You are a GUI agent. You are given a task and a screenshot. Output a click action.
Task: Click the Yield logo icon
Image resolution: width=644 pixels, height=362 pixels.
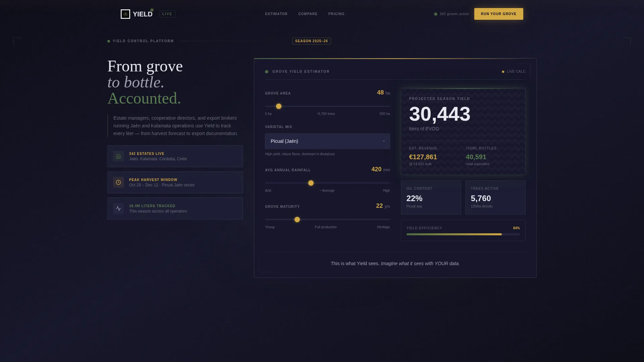point(125,14)
